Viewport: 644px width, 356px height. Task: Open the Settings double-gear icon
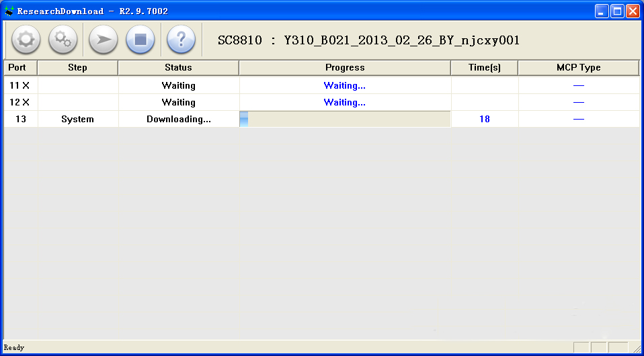[63, 40]
